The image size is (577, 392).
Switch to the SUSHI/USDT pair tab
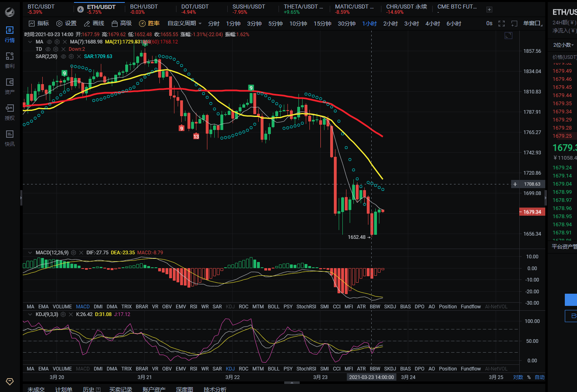click(x=249, y=9)
